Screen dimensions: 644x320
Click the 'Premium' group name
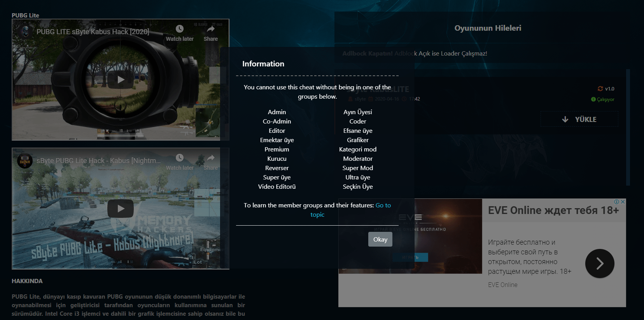pyautogui.click(x=277, y=149)
